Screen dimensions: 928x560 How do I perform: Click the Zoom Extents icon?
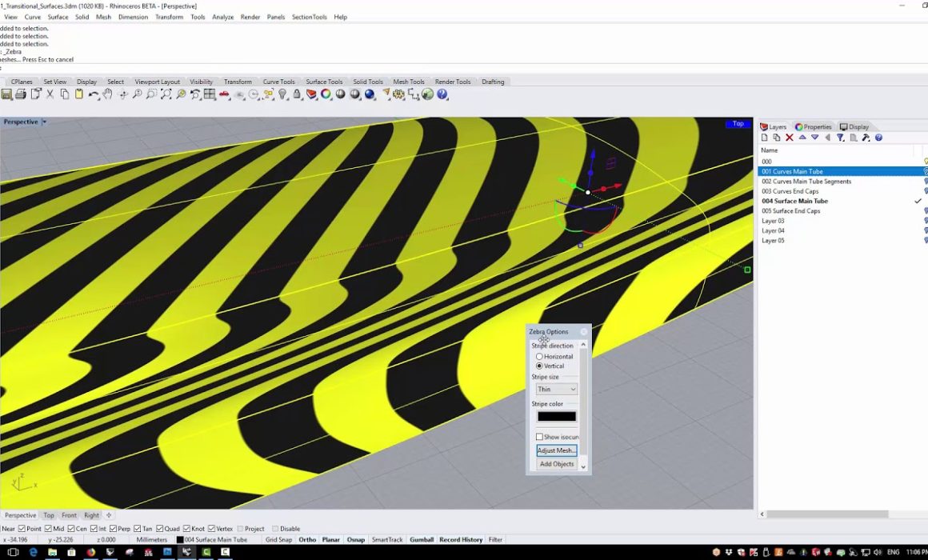166,94
